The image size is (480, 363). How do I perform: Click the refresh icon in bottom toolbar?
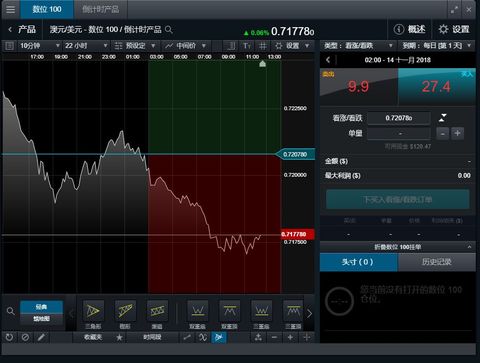coord(9,337)
